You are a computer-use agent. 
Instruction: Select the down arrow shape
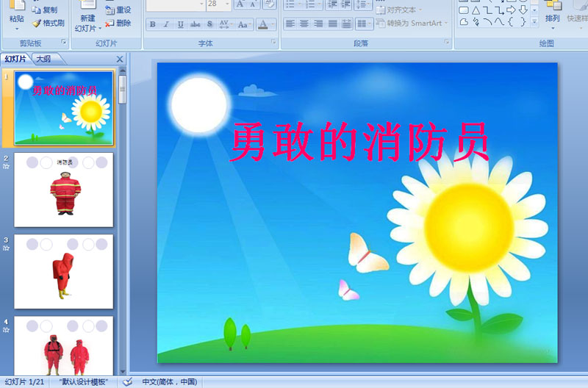tap(523, 10)
